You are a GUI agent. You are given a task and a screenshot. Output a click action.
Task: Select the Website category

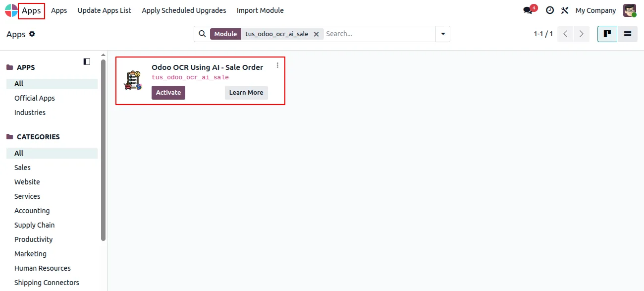click(52, 182)
